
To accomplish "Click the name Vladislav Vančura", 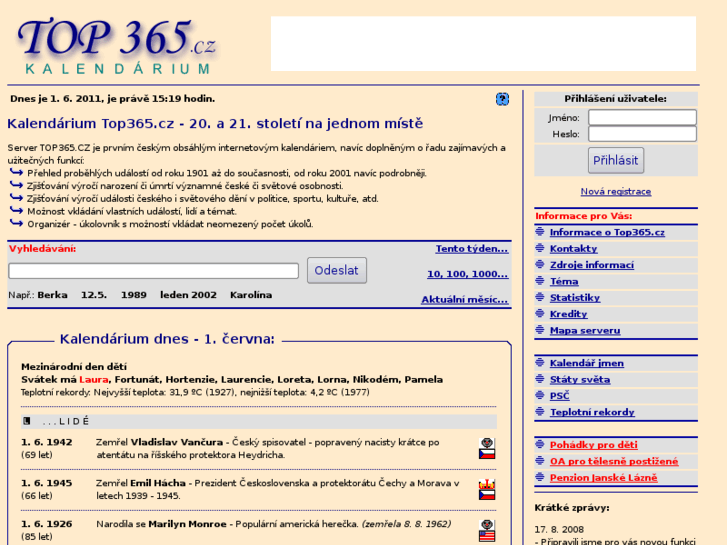I will click(x=177, y=442).
